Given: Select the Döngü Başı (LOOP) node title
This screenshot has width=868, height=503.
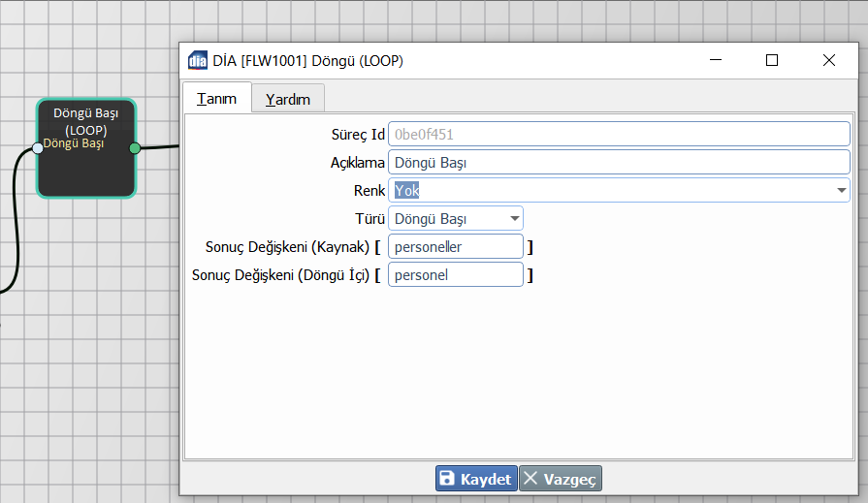Looking at the screenshot, I should click(86, 121).
